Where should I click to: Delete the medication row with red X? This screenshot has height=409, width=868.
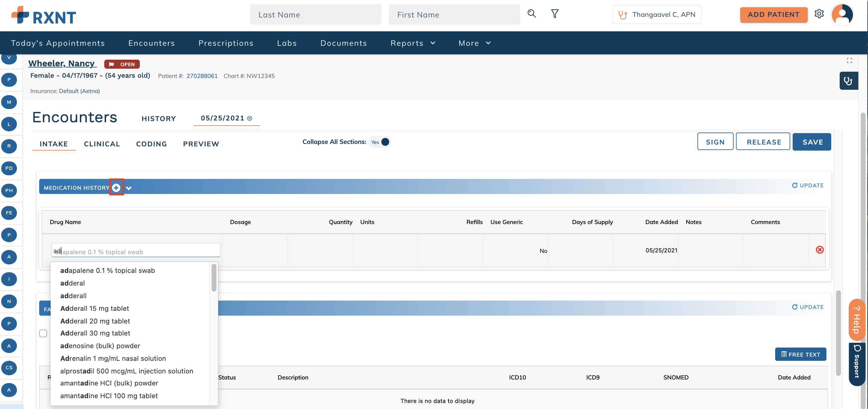point(819,250)
